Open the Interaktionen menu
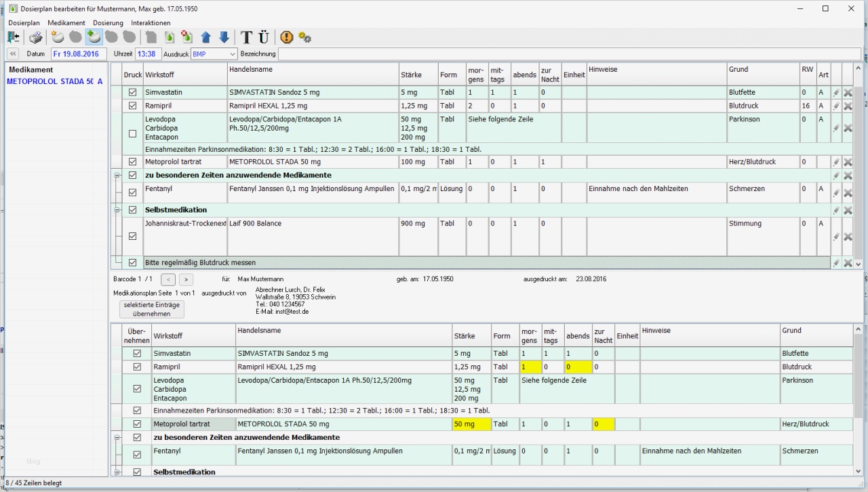Image resolution: width=868 pixels, height=492 pixels. (x=151, y=23)
